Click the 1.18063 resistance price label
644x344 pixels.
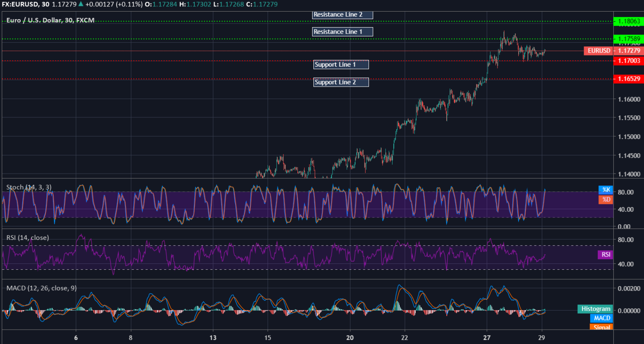point(628,22)
